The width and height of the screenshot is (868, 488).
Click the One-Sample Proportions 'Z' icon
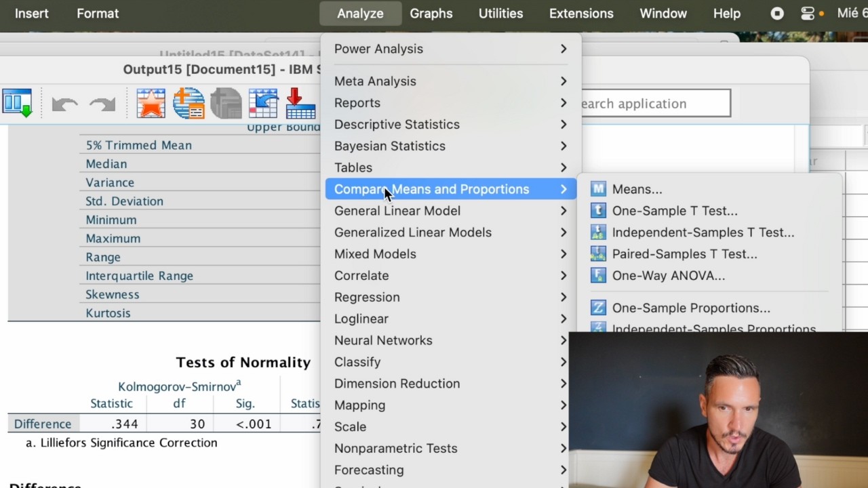tap(598, 308)
